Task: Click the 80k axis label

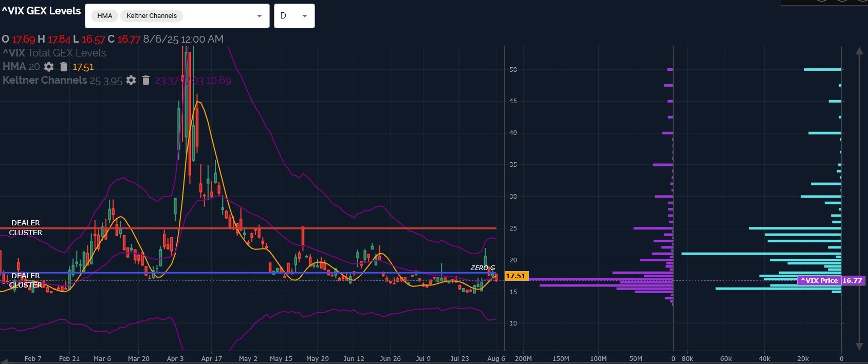Action: click(687, 358)
